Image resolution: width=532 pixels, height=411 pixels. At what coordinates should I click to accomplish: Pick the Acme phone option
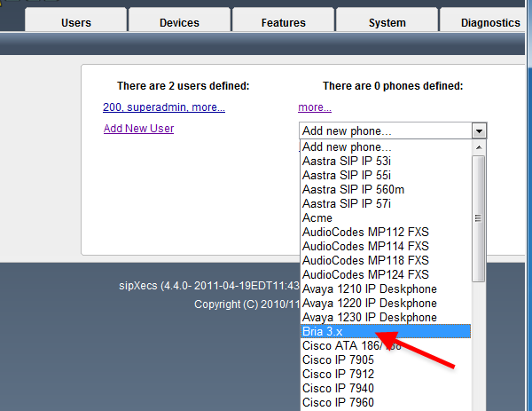click(386, 218)
